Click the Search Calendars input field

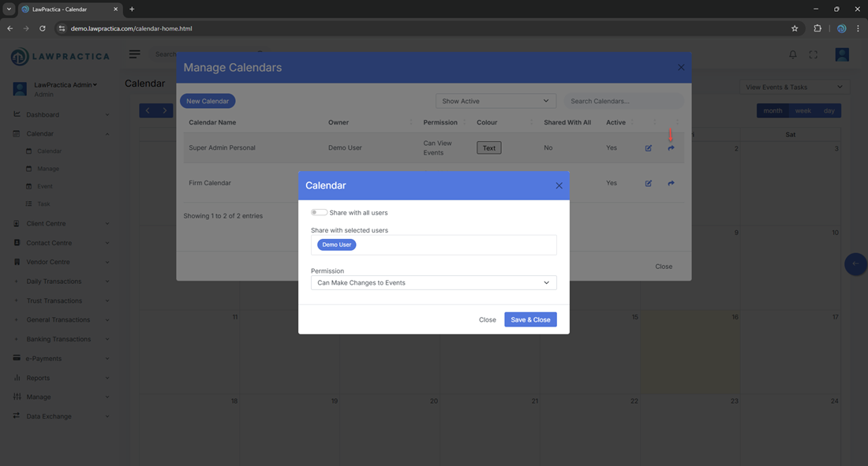(623, 101)
